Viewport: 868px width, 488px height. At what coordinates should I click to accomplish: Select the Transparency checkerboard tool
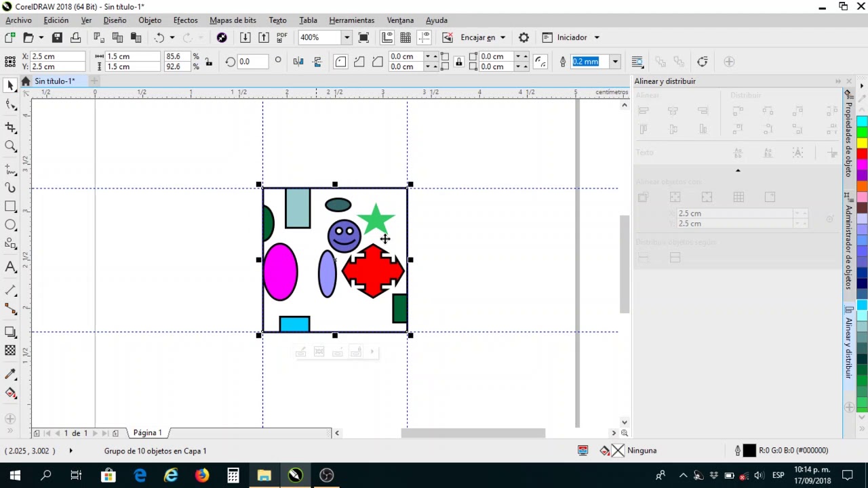coord(10,350)
